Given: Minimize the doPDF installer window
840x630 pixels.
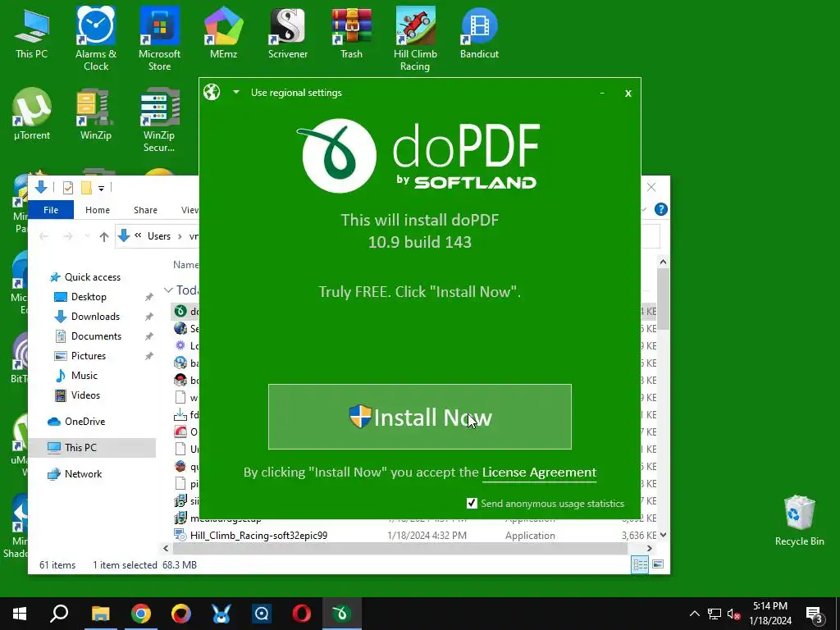Looking at the screenshot, I should pyautogui.click(x=602, y=93).
